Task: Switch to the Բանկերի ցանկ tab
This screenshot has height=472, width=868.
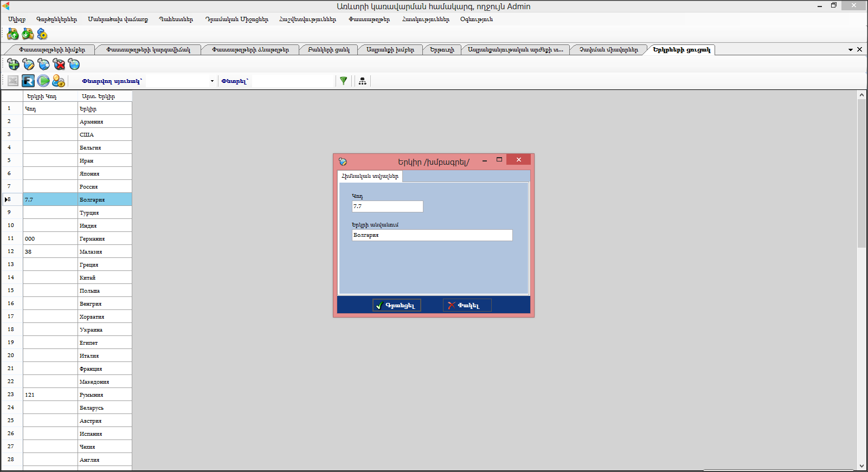Action: pos(329,50)
